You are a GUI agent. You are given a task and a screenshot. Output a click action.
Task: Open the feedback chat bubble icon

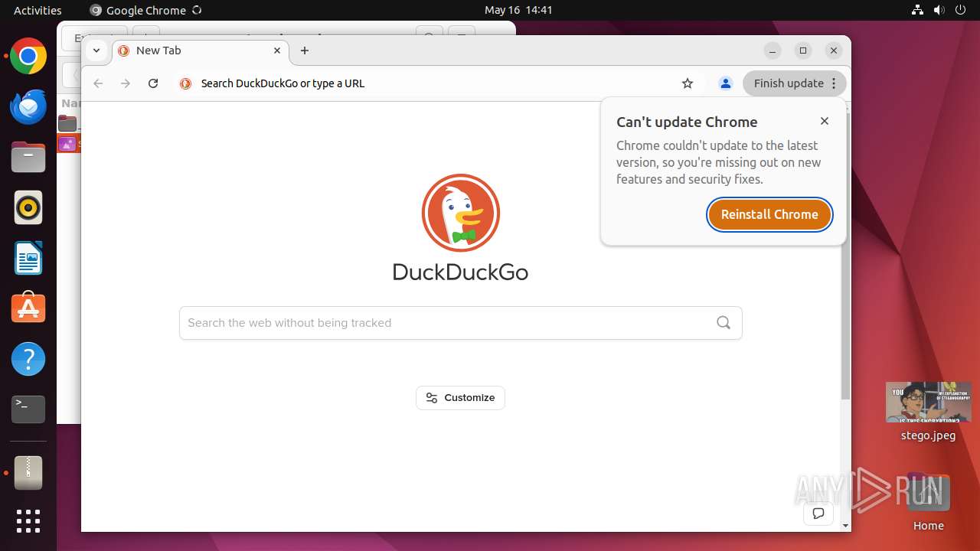pos(818,514)
